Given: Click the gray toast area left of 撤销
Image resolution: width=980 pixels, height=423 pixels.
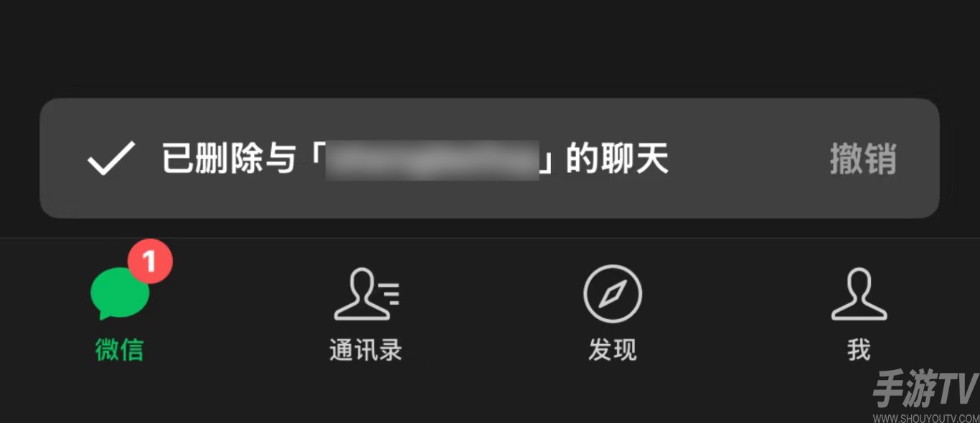Looking at the screenshot, I should (746, 158).
